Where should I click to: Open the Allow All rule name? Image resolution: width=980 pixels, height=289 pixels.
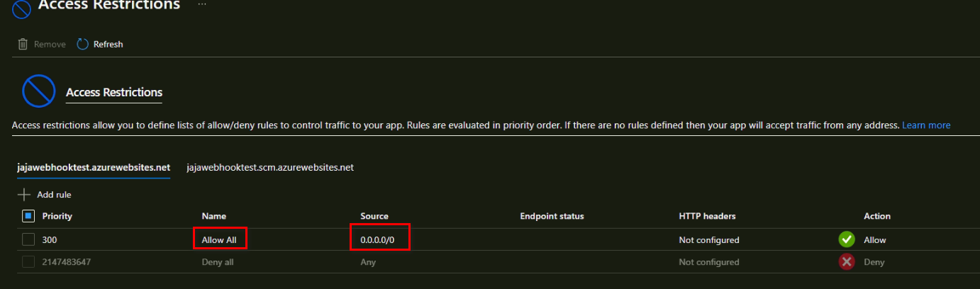219,240
